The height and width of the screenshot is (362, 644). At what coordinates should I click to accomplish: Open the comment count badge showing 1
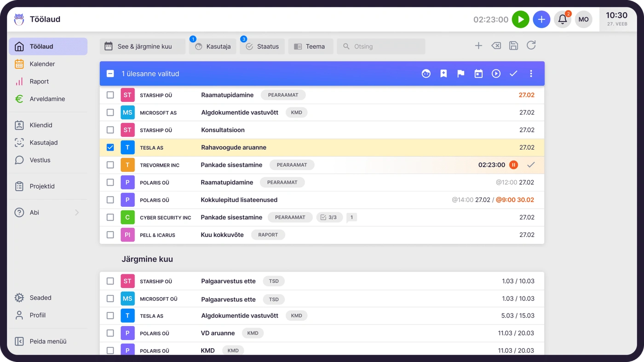coord(351,217)
